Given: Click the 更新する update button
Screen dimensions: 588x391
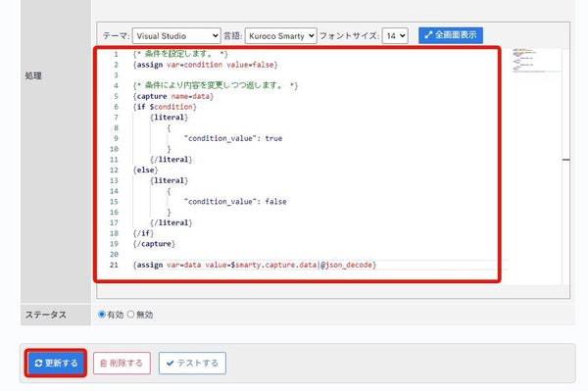Looking at the screenshot, I should [x=56, y=363].
